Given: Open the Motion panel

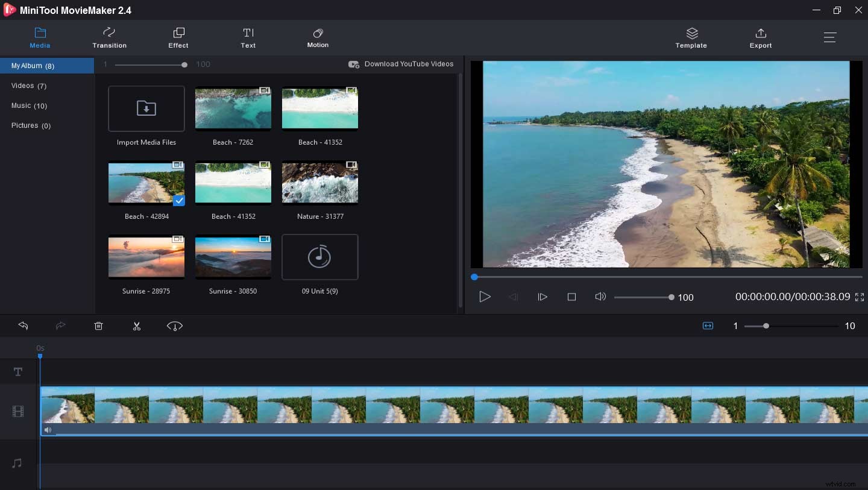Looking at the screenshot, I should [318, 37].
